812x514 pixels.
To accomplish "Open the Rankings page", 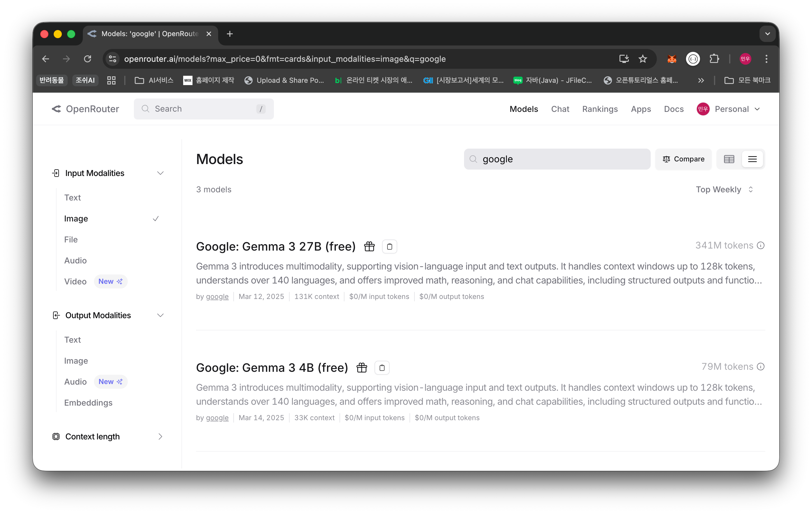I will [x=600, y=109].
